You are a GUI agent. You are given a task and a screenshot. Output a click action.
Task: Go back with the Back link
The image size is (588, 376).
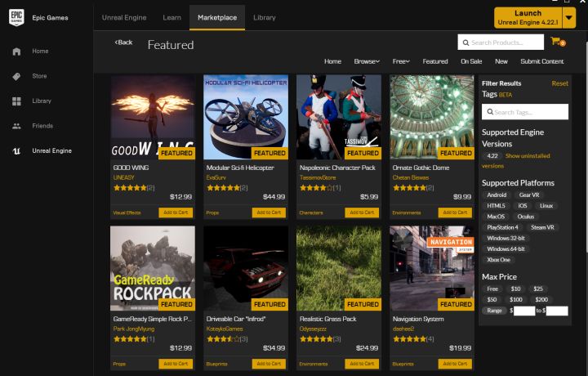click(x=123, y=43)
